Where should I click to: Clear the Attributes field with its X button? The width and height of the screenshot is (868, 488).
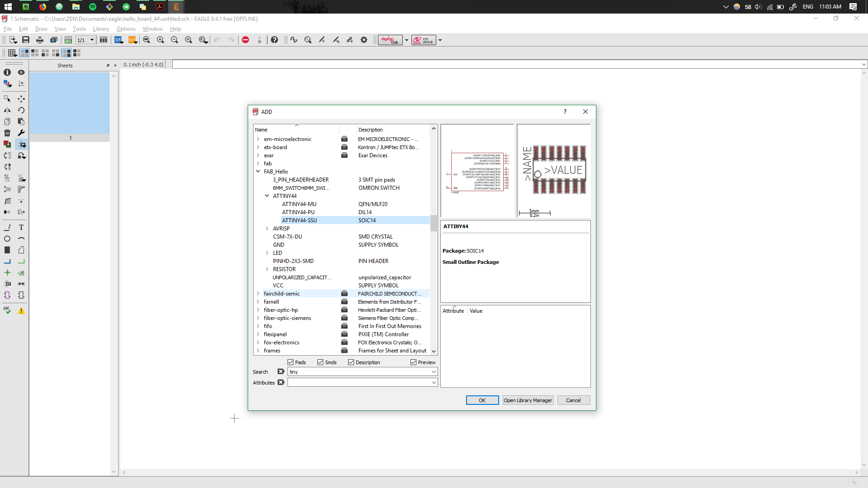coord(281,382)
